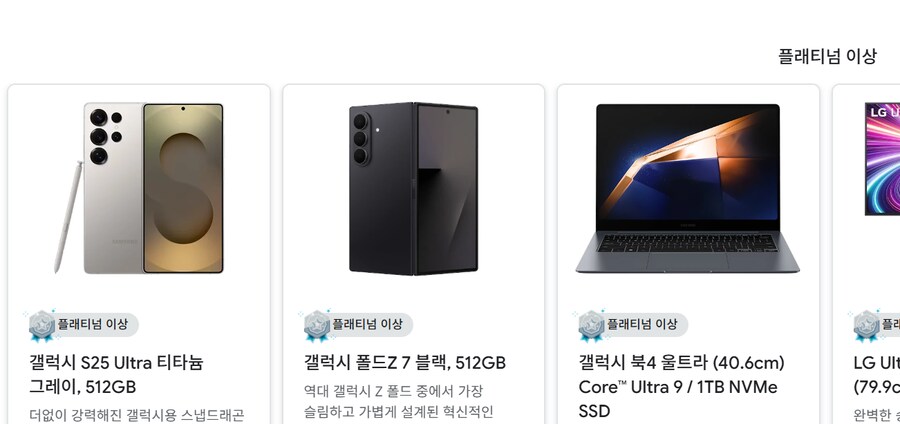The width and height of the screenshot is (900, 424).
Task: Select the '플래티넘 이상' header filter
Action: pyautogui.click(x=827, y=56)
